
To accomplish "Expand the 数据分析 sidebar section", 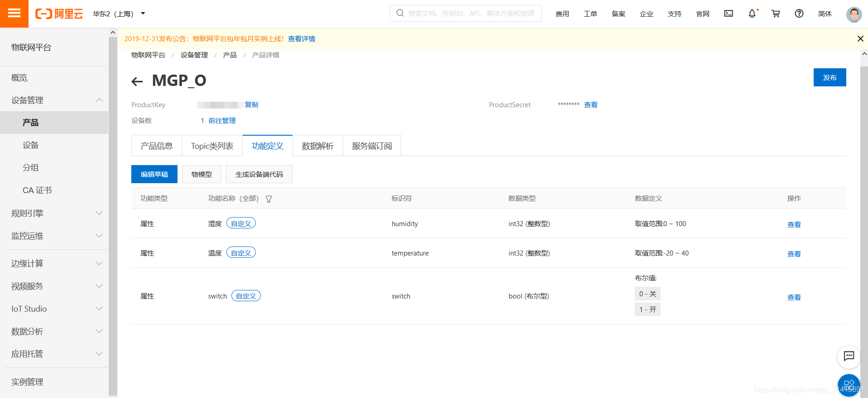I will coord(99,331).
